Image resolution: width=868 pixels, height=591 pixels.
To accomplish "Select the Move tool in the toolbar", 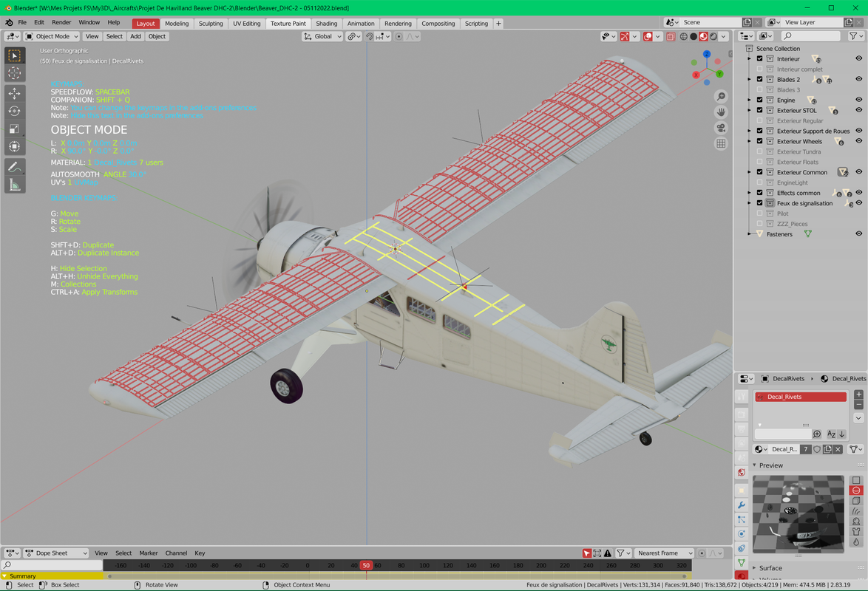I will coord(14,94).
